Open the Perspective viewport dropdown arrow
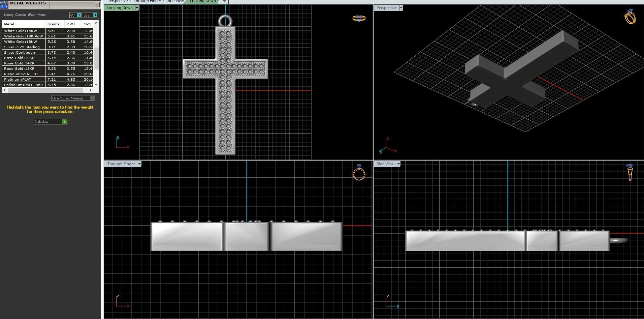644x319 pixels. tap(401, 8)
